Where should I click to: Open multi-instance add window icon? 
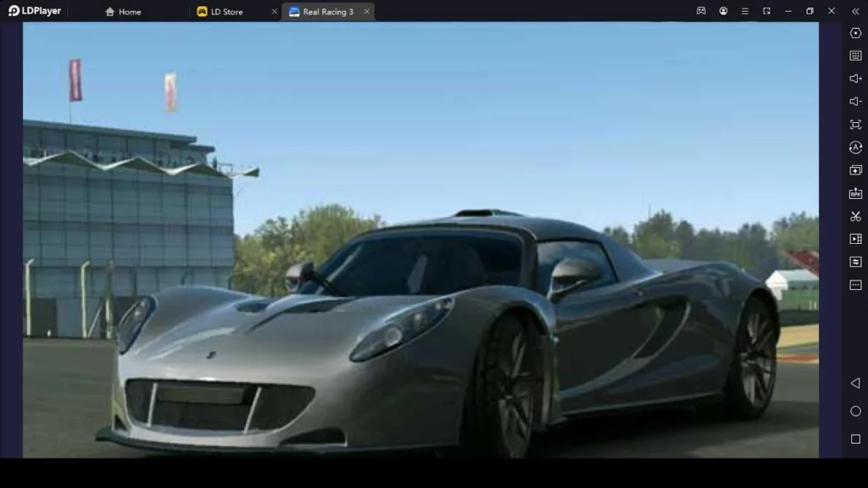point(855,170)
